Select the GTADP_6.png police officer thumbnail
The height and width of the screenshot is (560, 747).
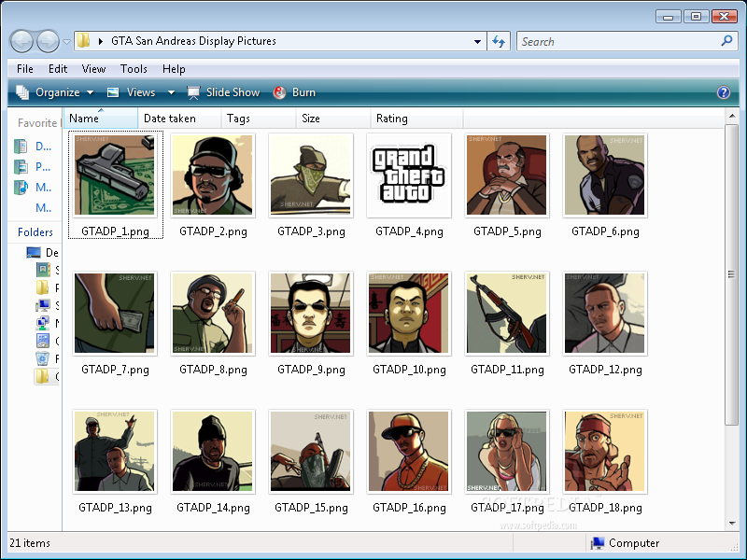tap(605, 175)
